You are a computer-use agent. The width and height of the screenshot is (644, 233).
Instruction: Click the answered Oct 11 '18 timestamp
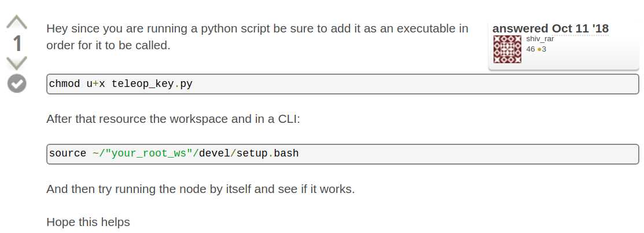[x=550, y=28]
